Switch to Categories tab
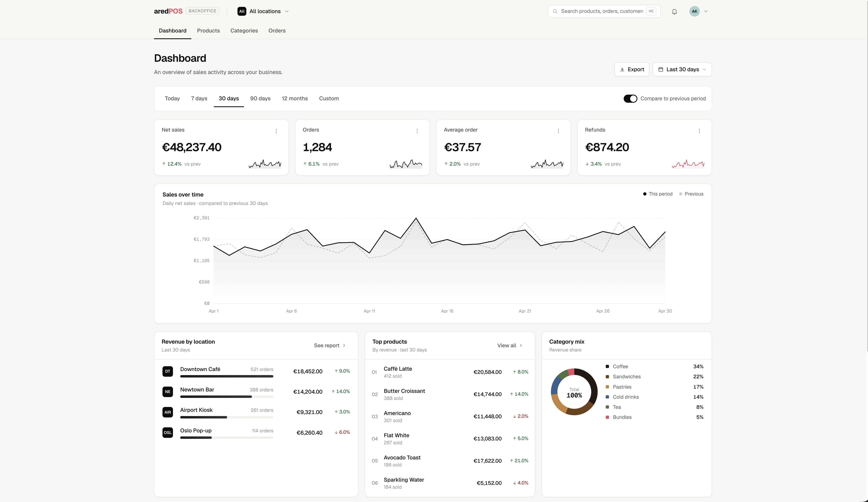 tap(244, 31)
